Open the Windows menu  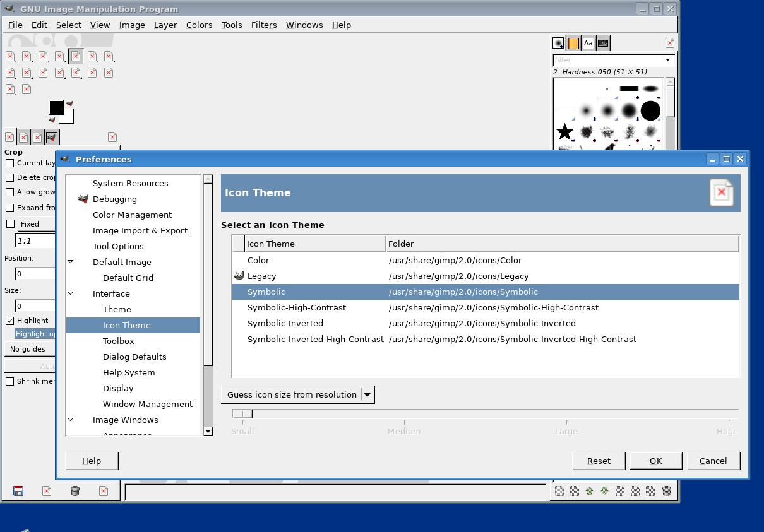pyautogui.click(x=304, y=25)
